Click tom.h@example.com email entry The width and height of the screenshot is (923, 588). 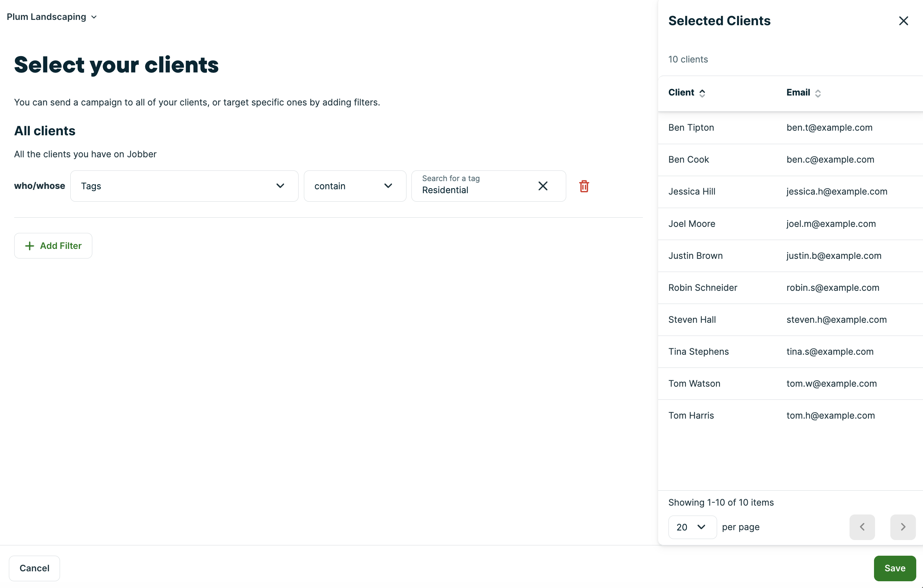coord(831,415)
